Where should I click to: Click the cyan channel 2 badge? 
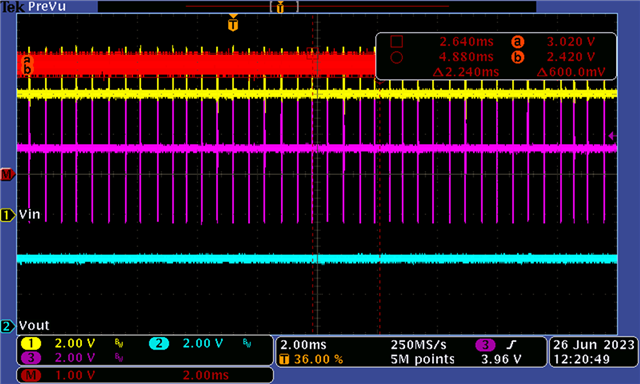[159, 344]
